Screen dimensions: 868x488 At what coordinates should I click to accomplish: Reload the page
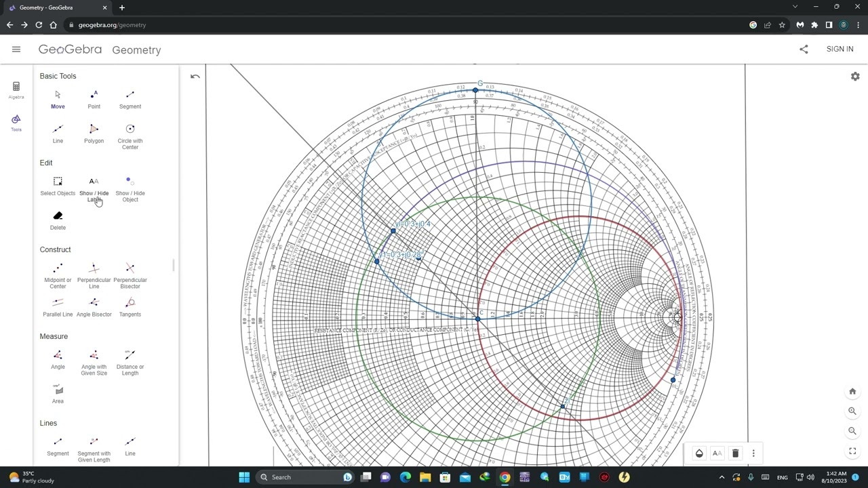click(39, 25)
